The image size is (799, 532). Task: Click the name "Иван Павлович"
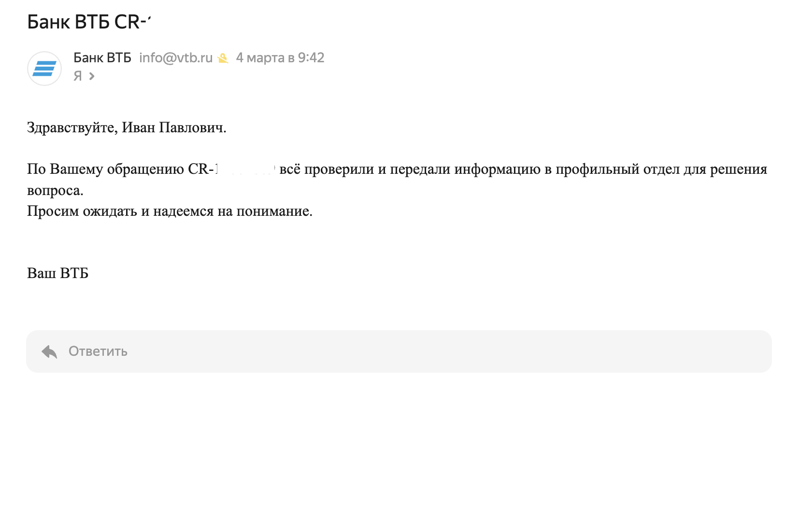(172, 127)
